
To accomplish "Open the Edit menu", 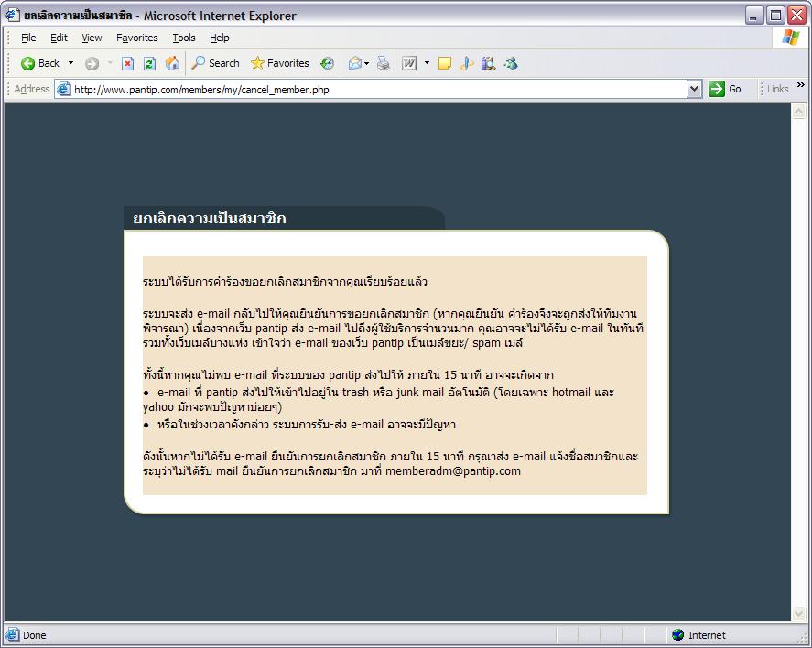I will point(59,38).
